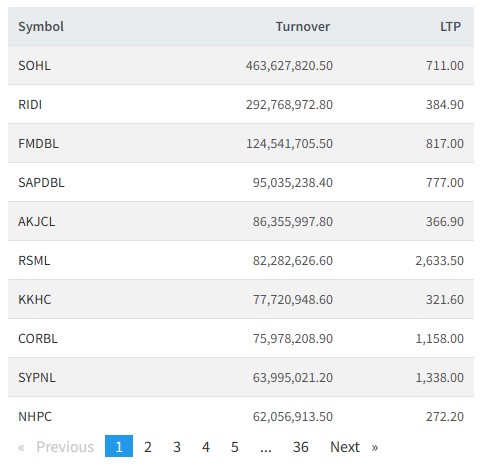Click the Next page button
The width and height of the screenshot is (489, 471).
(354, 447)
